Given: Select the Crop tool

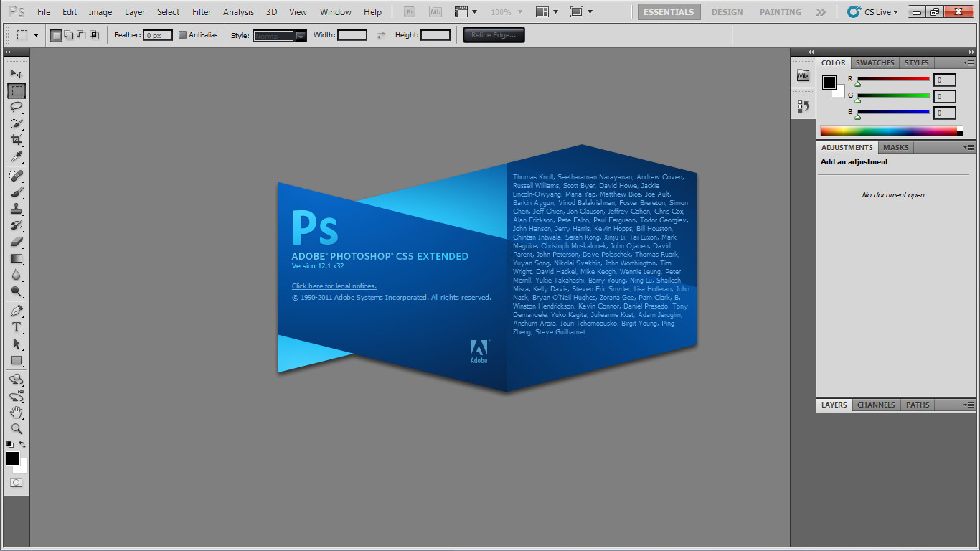Looking at the screenshot, I should (x=17, y=140).
